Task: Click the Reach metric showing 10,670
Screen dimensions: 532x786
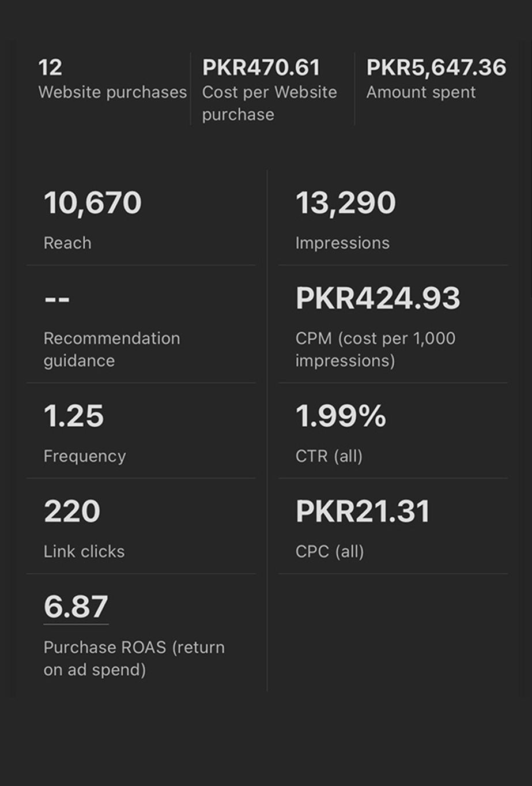Action: tap(93, 202)
